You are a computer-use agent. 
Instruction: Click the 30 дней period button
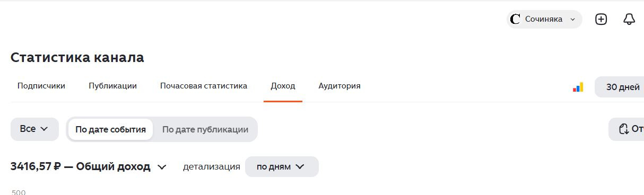[620, 87]
